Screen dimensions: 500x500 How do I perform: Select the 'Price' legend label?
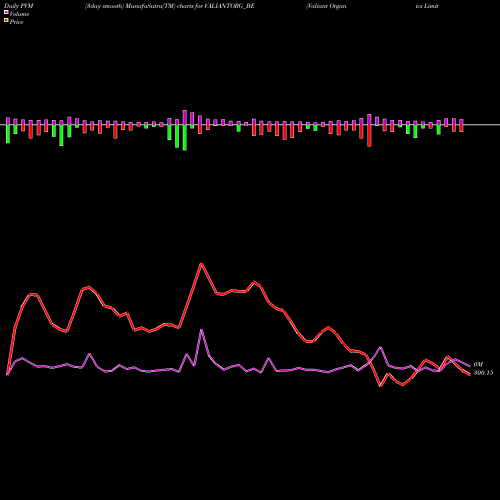point(16,22)
